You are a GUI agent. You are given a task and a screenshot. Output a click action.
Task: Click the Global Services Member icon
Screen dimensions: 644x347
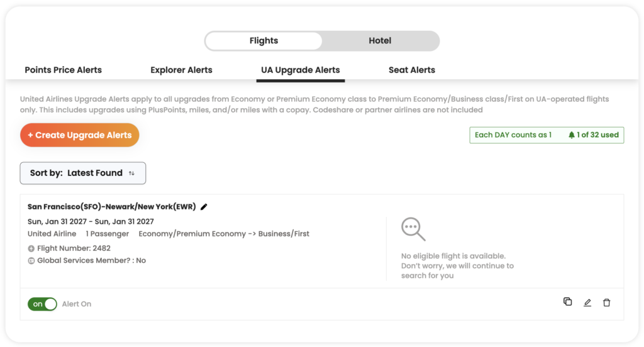[x=31, y=261]
